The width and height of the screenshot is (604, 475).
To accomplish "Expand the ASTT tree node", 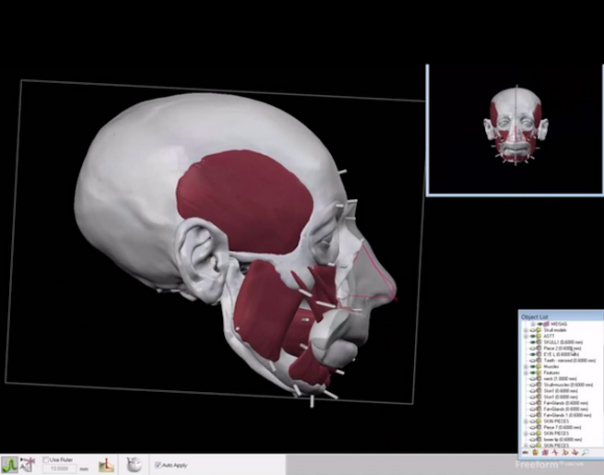I will click(x=525, y=336).
